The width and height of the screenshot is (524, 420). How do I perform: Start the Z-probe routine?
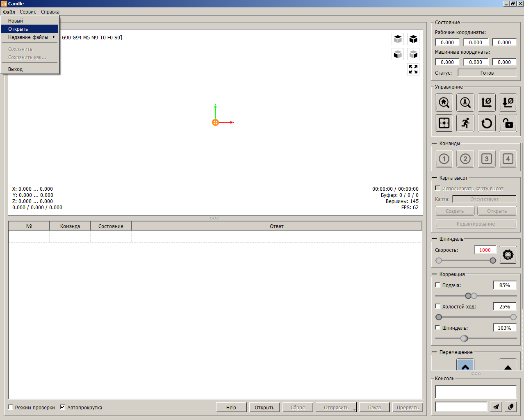(x=465, y=103)
